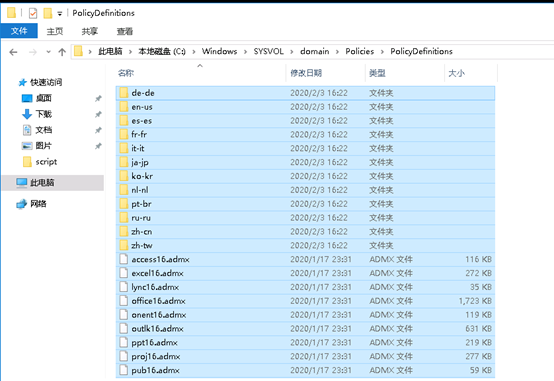The height and width of the screenshot is (381, 554).
Task: Open the quick access toolbar customize dropdown
Action: pyautogui.click(x=60, y=14)
